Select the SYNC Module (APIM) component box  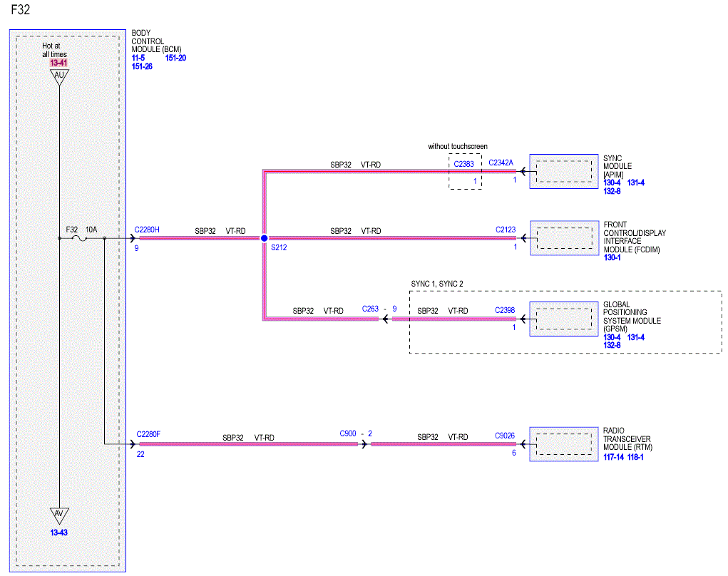(563, 171)
